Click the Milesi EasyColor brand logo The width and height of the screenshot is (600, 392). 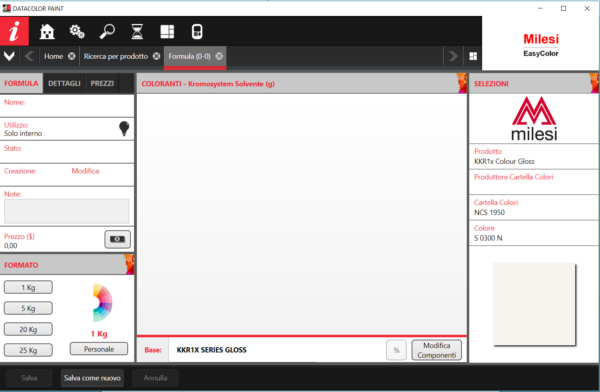point(541,45)
